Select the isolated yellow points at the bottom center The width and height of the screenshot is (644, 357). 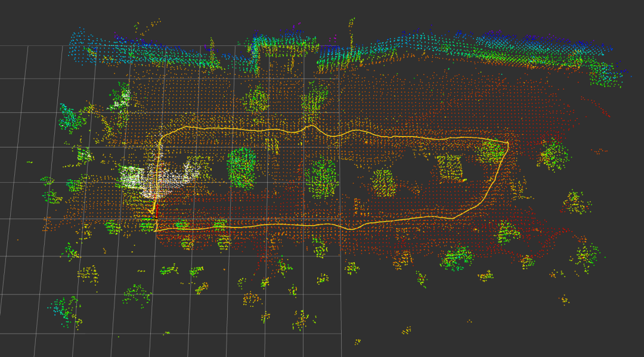(x=407, y=330)
